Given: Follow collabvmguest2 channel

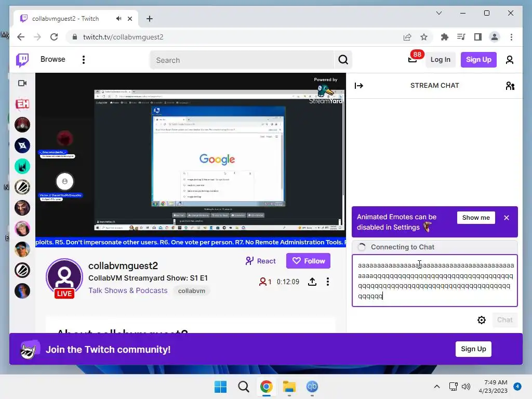Looking at the screenshot, I should point(308,261).
